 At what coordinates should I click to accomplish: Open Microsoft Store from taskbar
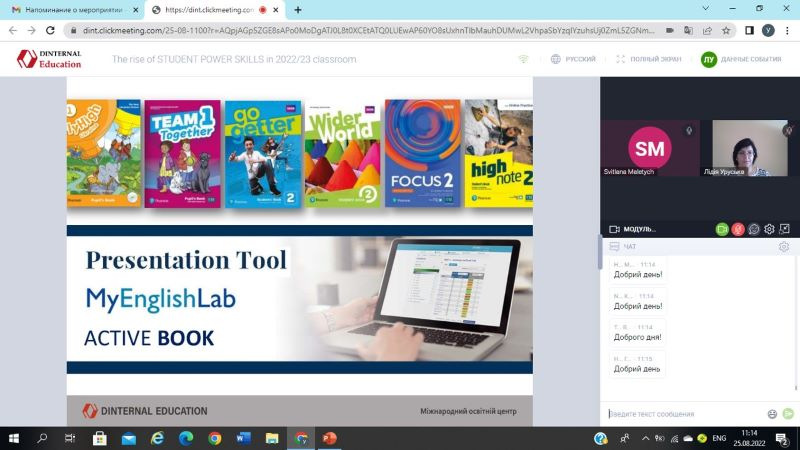coord(99,438)
